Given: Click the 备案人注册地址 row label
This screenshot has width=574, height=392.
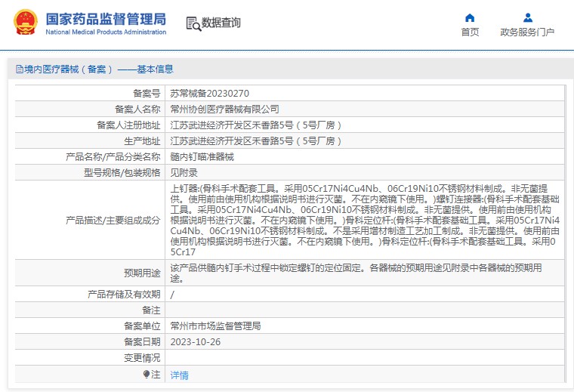Looking at the screenshot, I should (128, 125).
